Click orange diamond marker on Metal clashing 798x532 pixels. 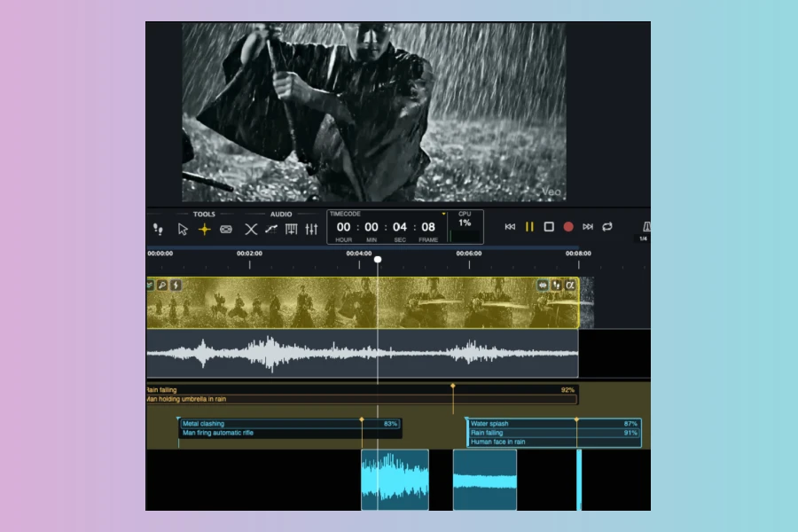pos(362,419)
